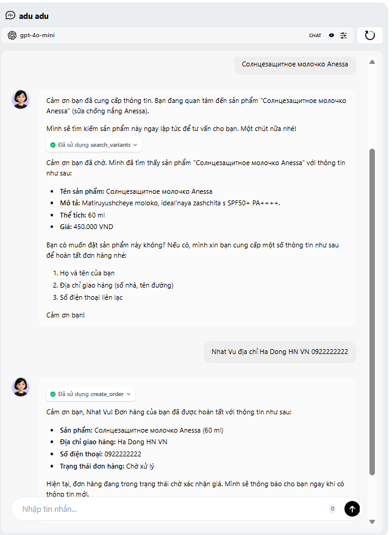This screenshot has height=535, width=392.
Task: Click the second assistant avatar
Action: (21, 387)
